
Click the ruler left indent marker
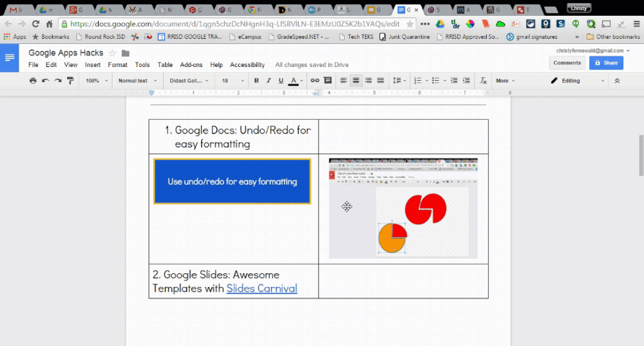tap(151, 94)
